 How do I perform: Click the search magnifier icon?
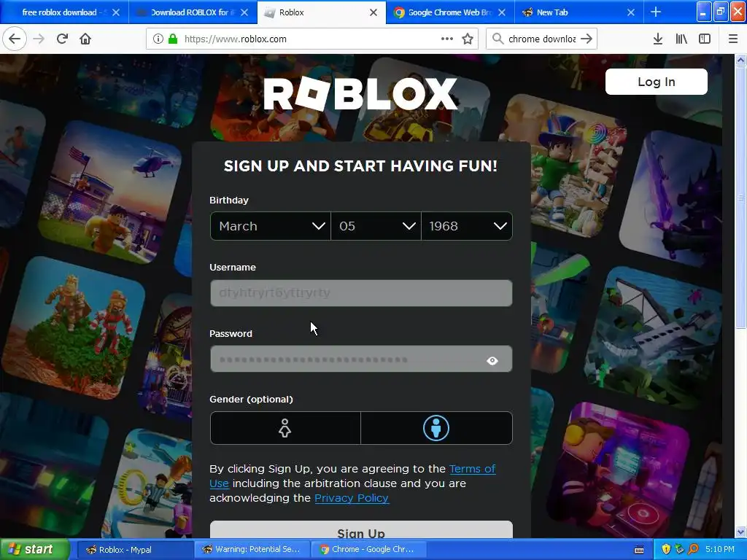[498, 39]
